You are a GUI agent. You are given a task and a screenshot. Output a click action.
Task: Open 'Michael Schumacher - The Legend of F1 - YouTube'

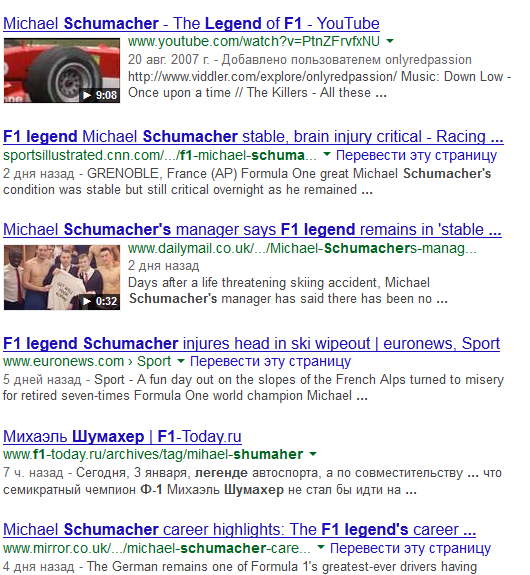click(x=191, y=23)
